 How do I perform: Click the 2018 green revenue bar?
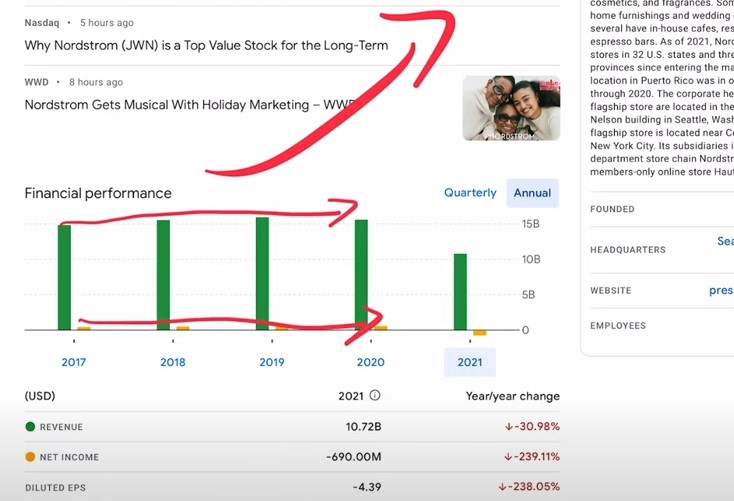pos(163,275)
